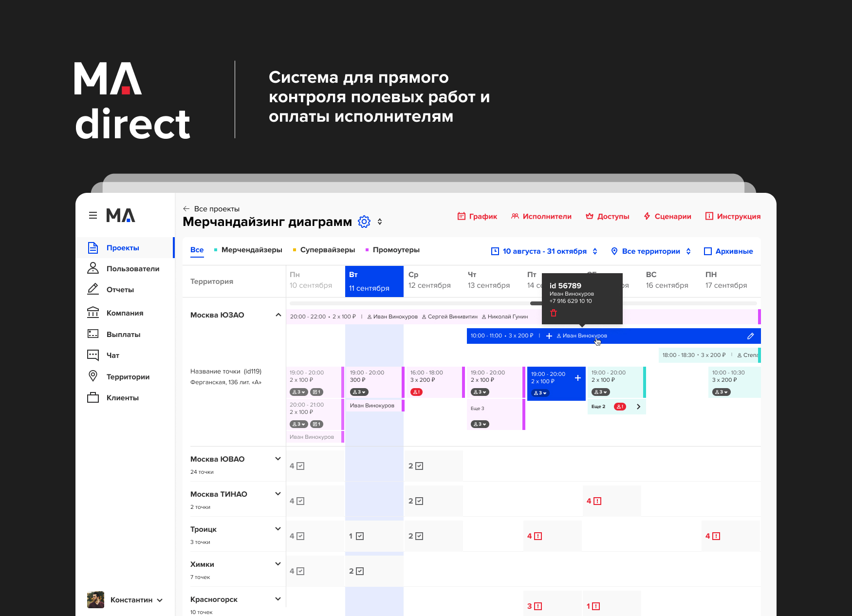The width and height of the screenshot is (852, 616).
Task: Click notes badge in Monday 19:00 - 20:00 shift
Action: click(317, 392)
